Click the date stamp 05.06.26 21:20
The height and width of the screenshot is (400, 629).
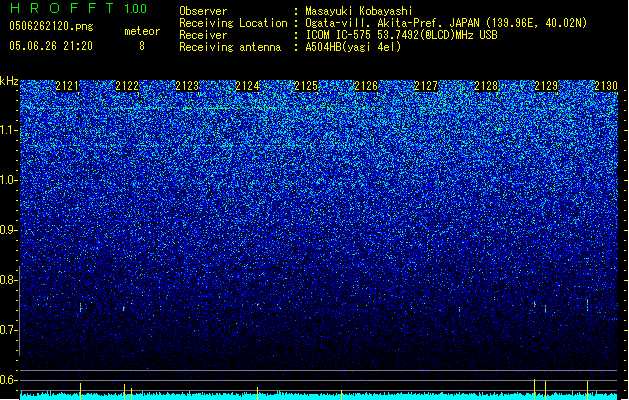pos(51,46)
